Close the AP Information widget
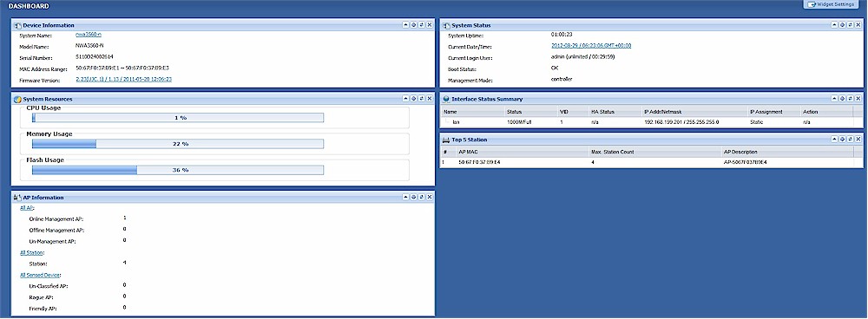 tap(430, 197)
